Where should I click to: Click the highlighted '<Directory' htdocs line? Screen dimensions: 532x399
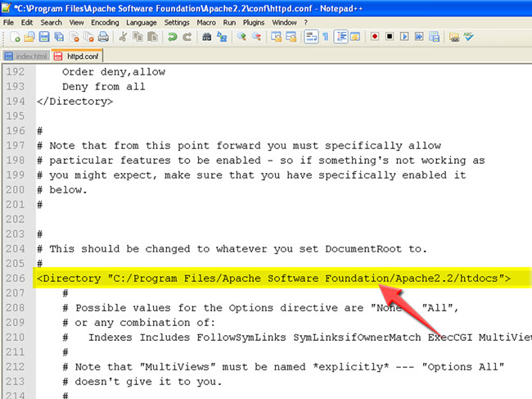pos(273,279)
